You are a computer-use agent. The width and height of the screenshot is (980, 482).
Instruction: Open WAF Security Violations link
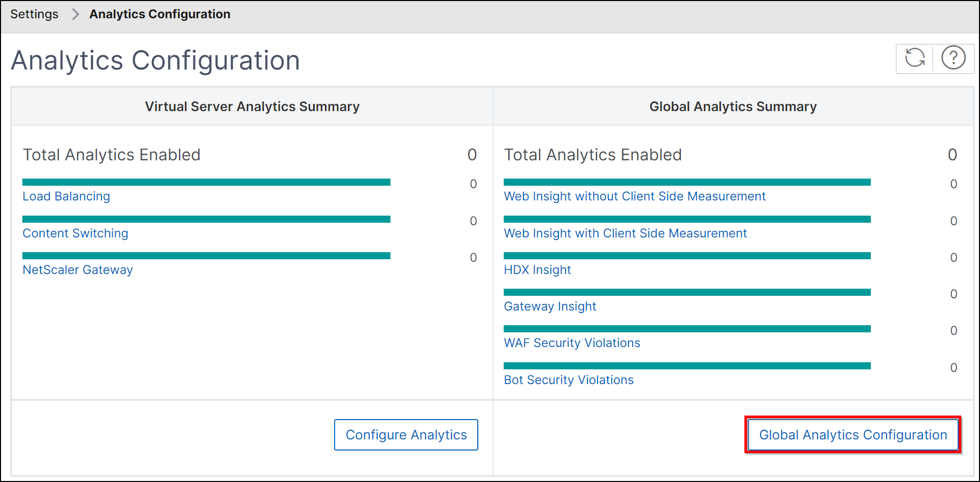point(572,343)
